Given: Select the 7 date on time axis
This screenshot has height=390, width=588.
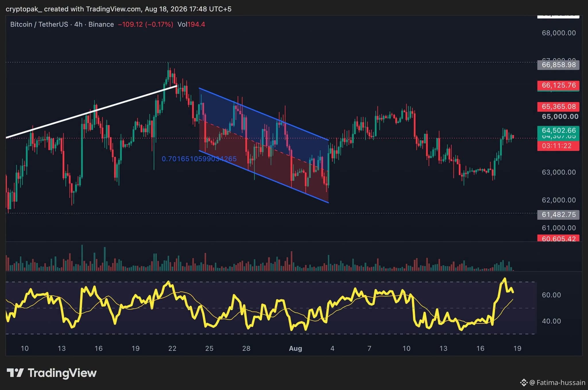Looking at the screenshot, I should click(x=370, y=348).
